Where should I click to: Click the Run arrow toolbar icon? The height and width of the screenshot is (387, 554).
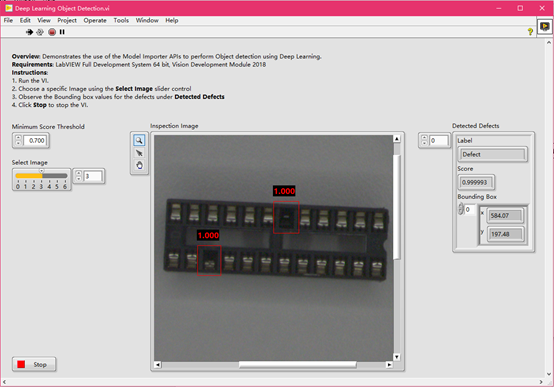coord(29,32)
